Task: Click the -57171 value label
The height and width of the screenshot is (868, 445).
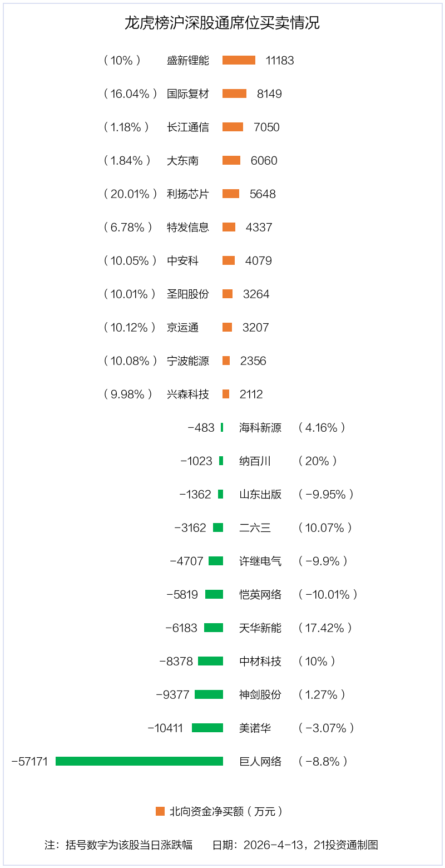Action: [30, 761]
